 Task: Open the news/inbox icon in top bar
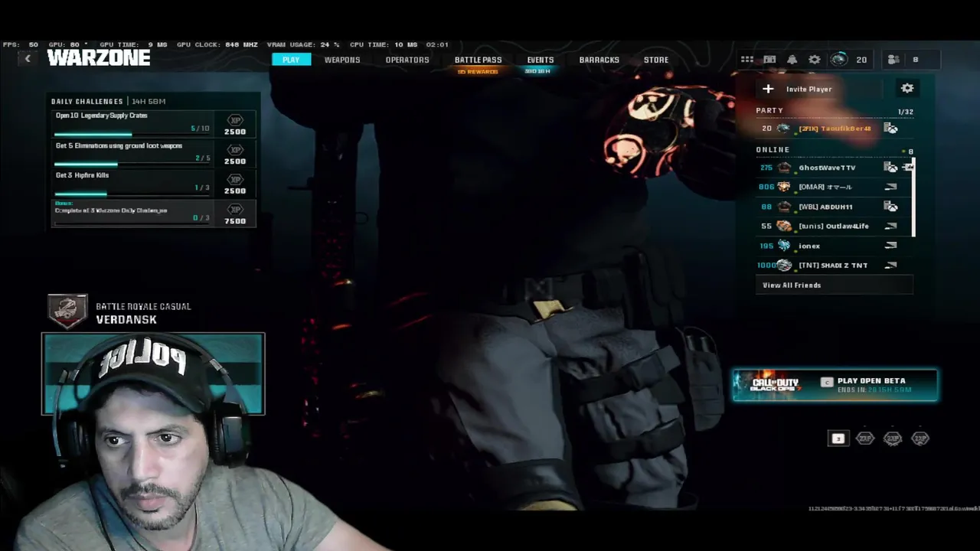[x=769, y=60]
